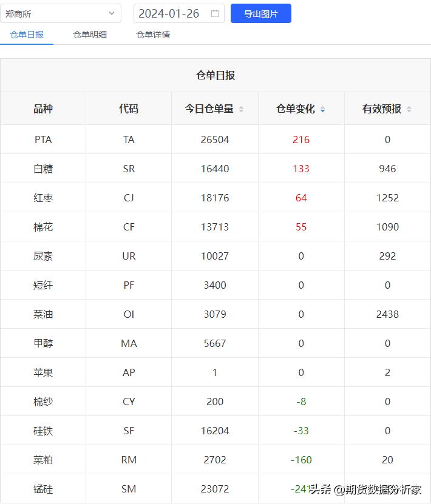Select the 苹果 row name cell

pos(43,372)
